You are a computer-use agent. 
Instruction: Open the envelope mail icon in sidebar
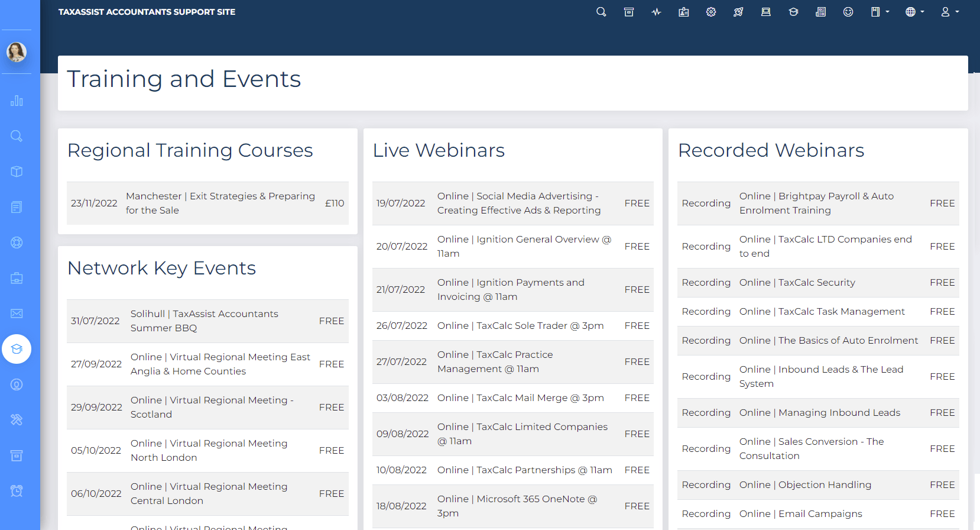click(x=17, y=314)
